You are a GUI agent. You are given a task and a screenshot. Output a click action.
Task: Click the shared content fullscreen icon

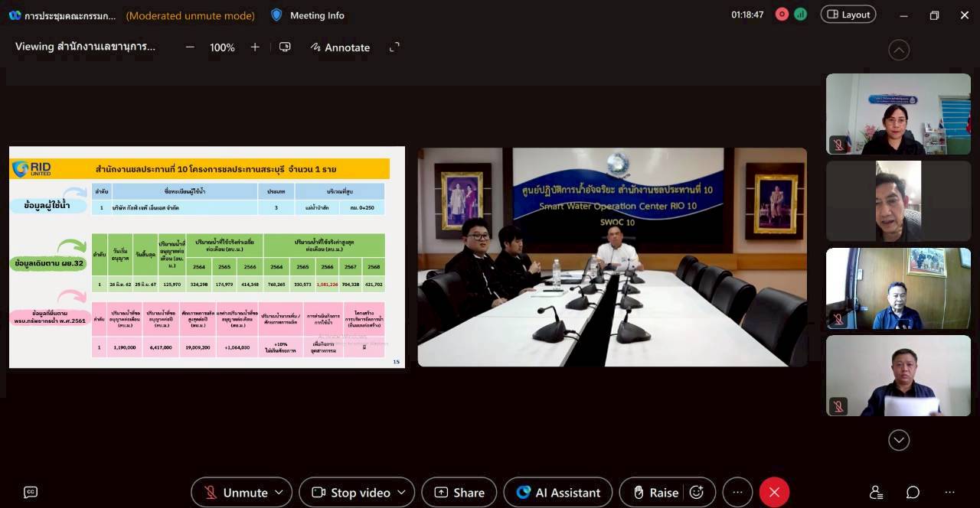(394, 47)
